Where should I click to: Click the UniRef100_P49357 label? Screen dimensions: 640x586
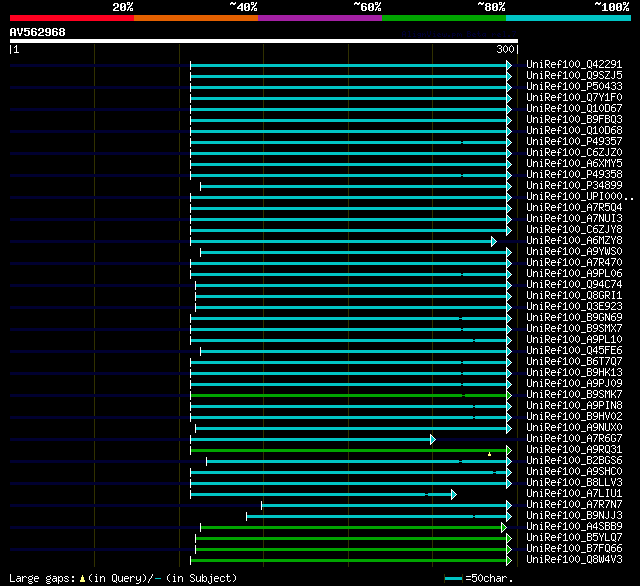pos(574,142)
